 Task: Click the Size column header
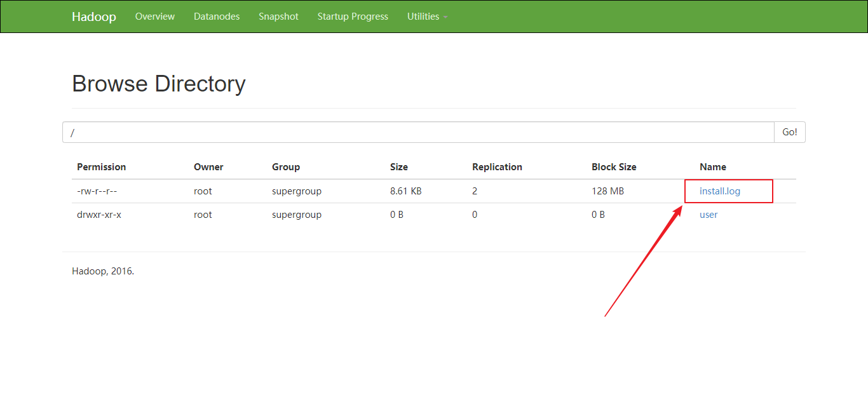pos(399,167)
